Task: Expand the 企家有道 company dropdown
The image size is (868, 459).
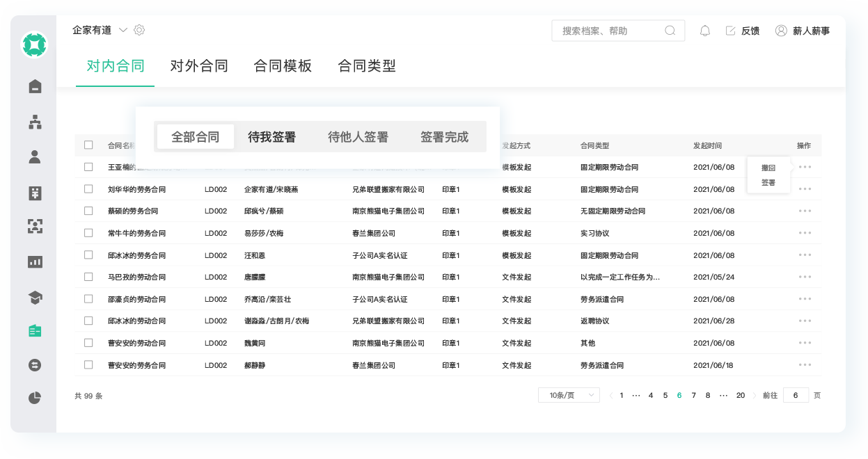Action: [123, 30]
